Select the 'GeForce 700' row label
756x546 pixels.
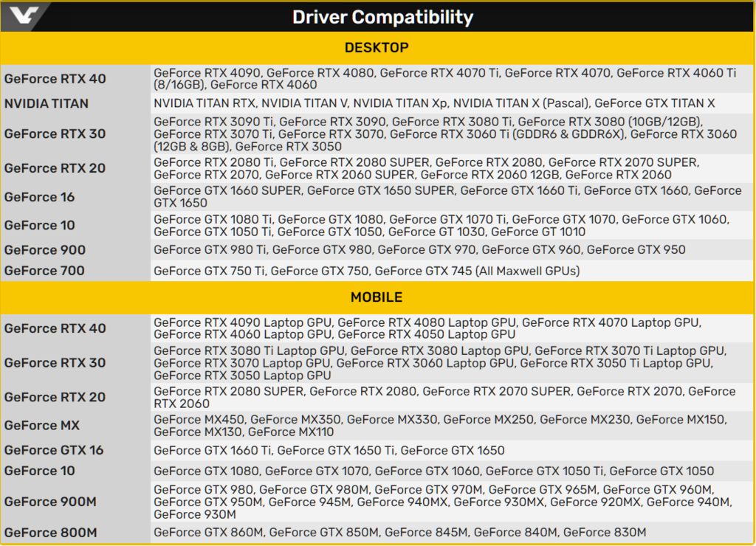[x=44, y=271]
